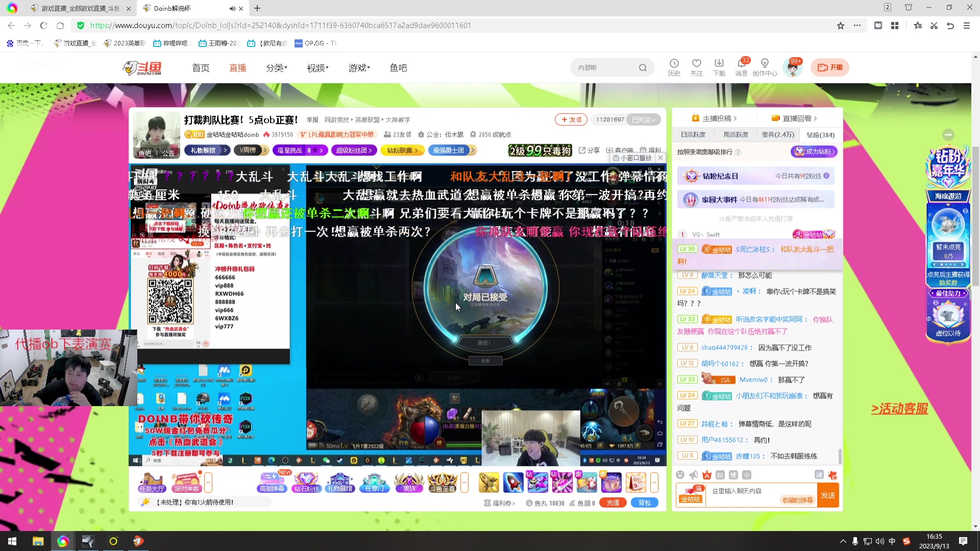Viewport: 980px width, 551px height.
Task: Click the Douyu logo
Action: (142, 67)
